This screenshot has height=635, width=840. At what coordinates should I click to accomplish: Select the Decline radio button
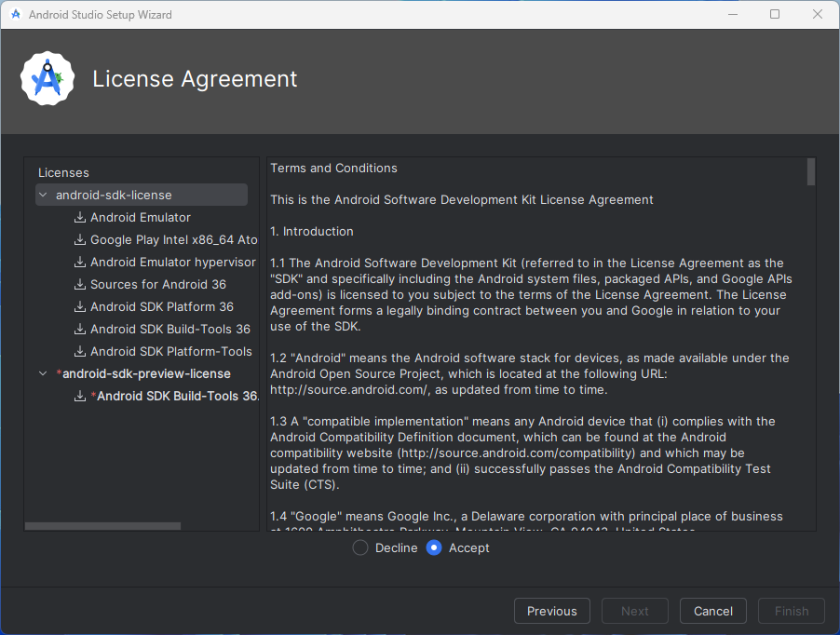point(360,548)
